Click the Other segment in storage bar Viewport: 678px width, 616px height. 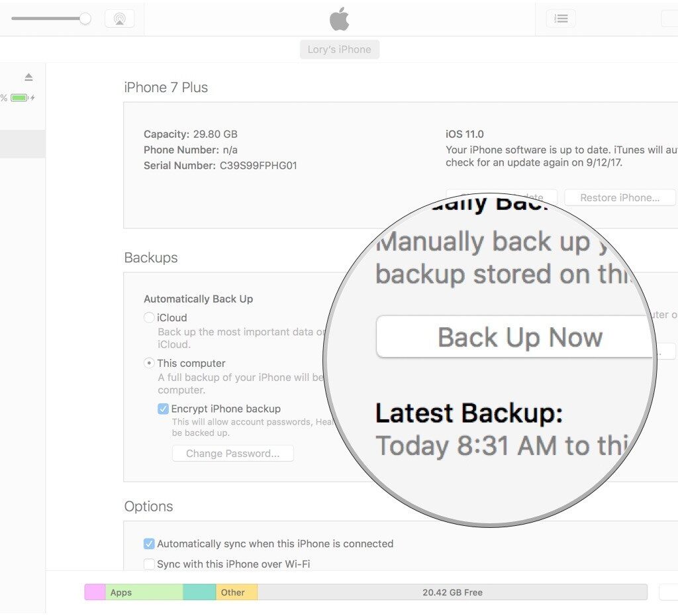pos(236,592)
